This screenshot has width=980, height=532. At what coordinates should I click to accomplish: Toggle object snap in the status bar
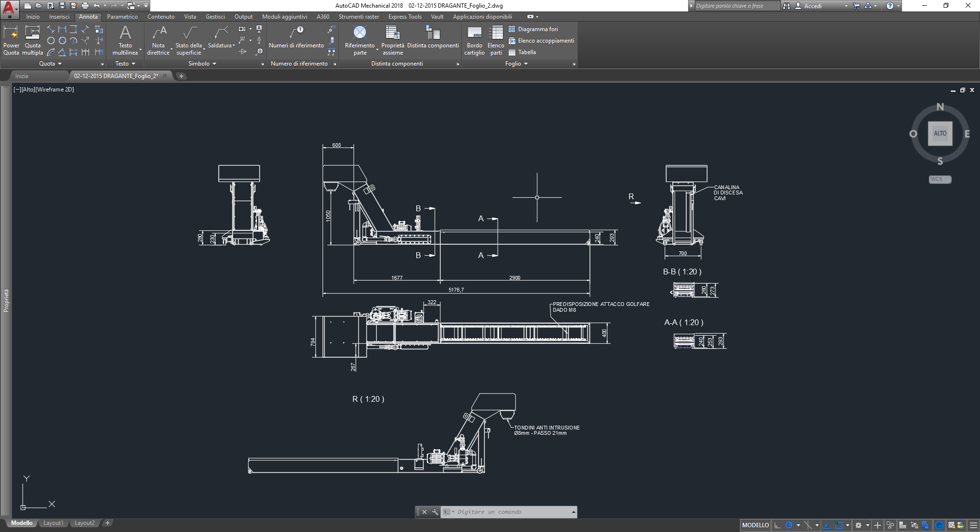click(838, 525)
